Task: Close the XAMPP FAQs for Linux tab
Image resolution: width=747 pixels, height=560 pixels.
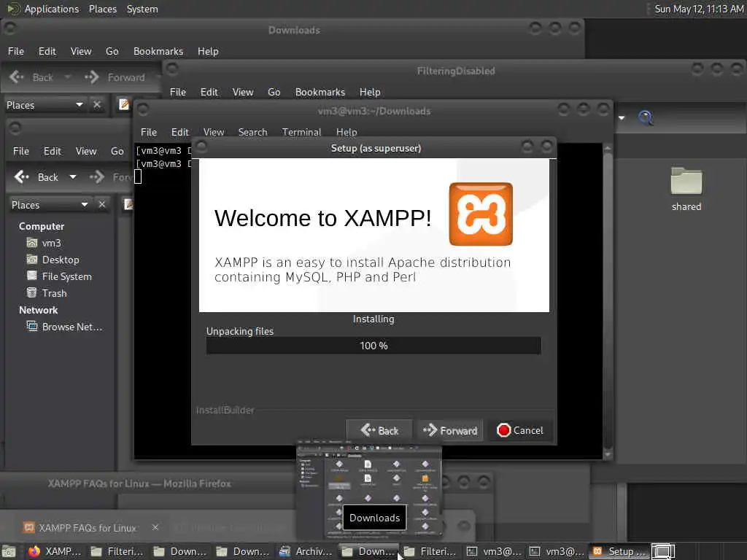Action: pos(155,528)
